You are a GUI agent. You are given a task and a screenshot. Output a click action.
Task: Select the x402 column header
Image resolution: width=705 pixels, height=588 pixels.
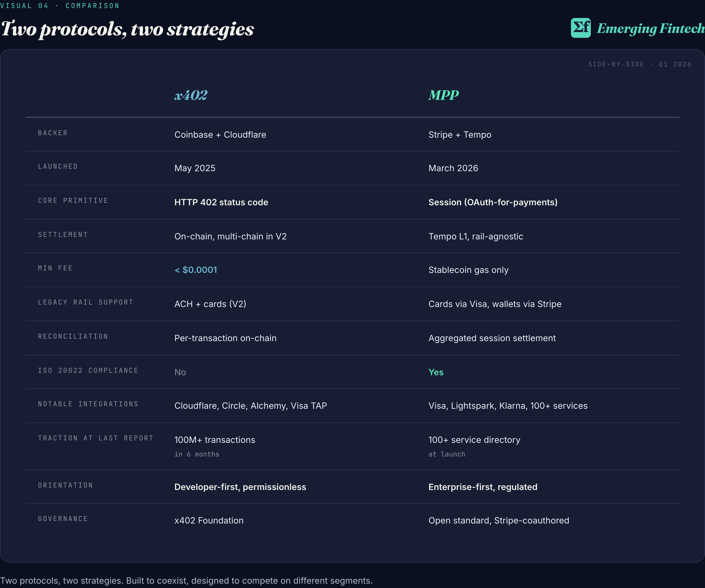(191, 95)
